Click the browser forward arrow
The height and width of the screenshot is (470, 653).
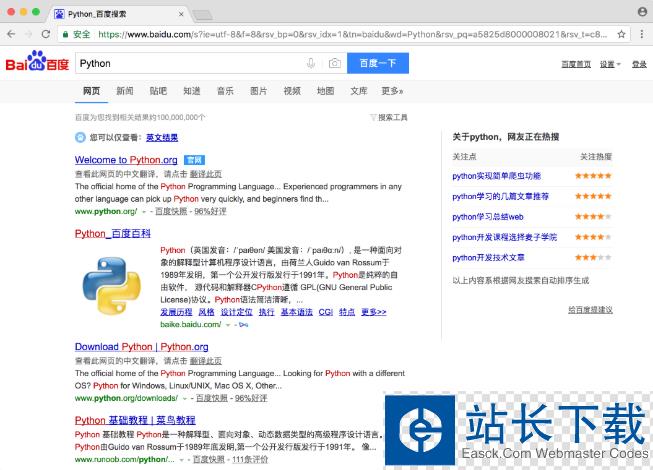coord(28,34)
